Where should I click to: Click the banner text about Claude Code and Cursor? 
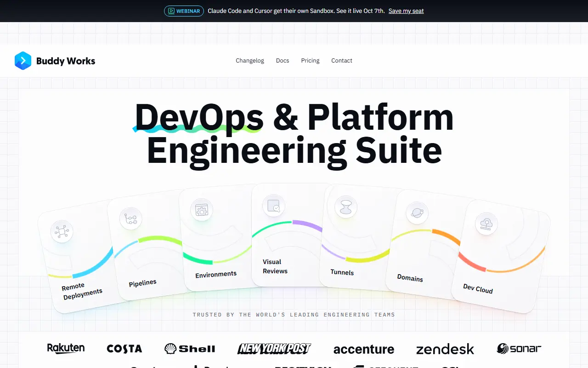[x=296, y=11]
